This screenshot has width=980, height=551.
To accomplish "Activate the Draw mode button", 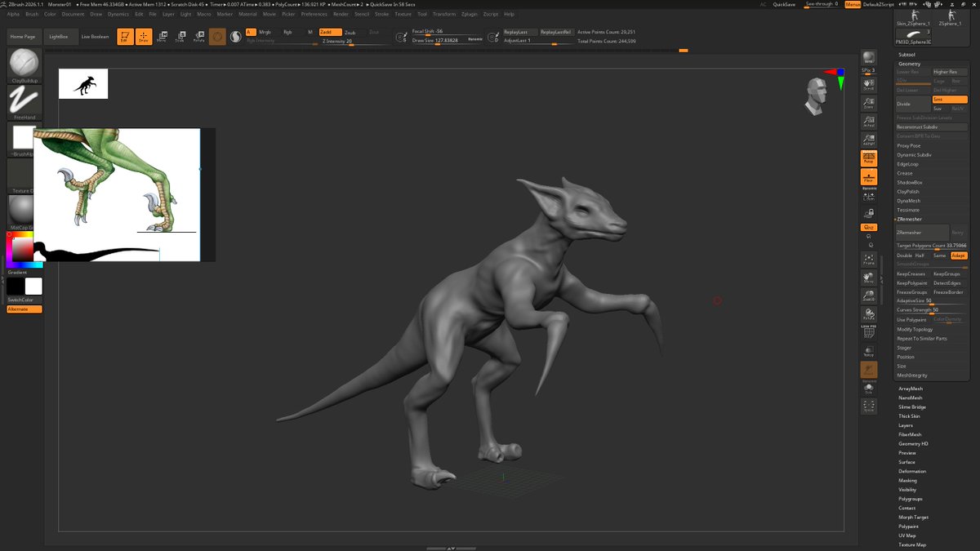I will (x=144, y=37).
